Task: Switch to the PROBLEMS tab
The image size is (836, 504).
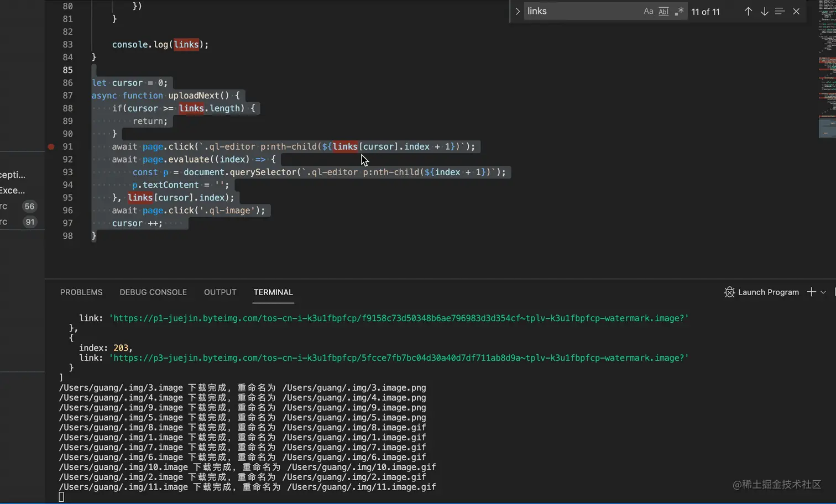Action: click(x=81, y=292)
